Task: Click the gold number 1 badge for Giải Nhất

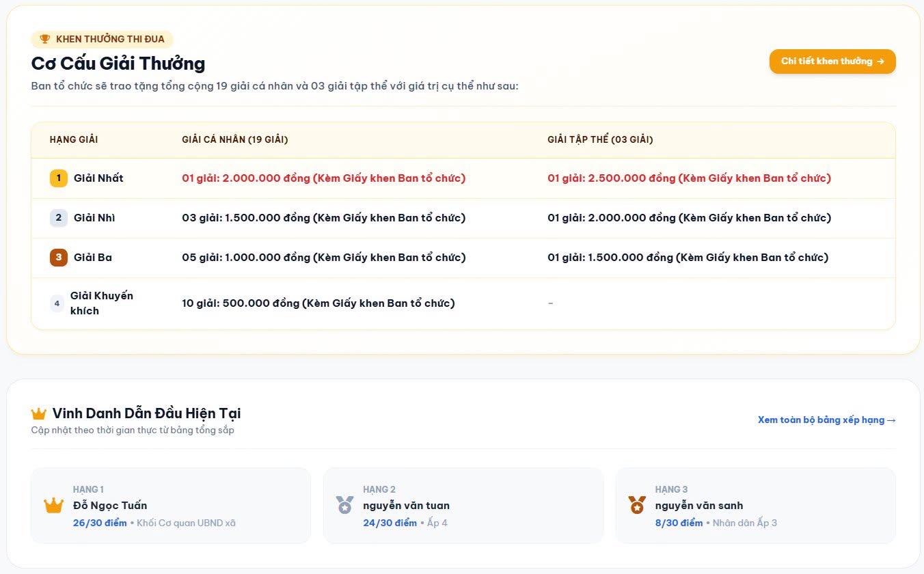Action: point(59,178)
